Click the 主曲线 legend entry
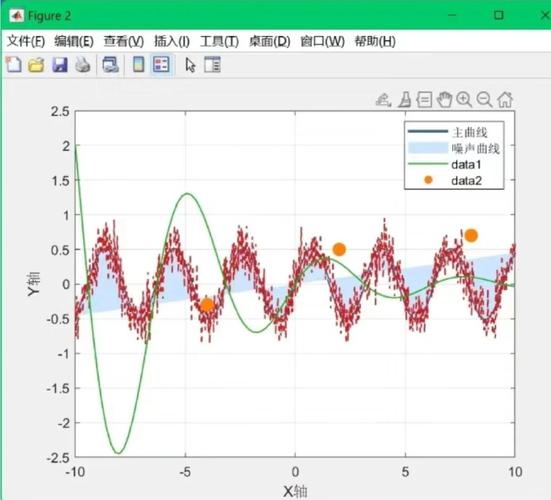The height and width of the screenshot is (500, 551). [x=470, y=132]
